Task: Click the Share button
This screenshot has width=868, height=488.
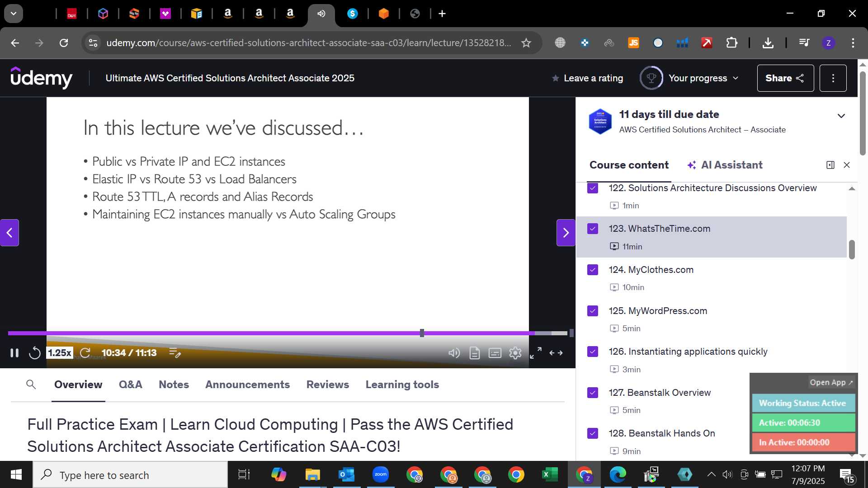Action: 785,78
